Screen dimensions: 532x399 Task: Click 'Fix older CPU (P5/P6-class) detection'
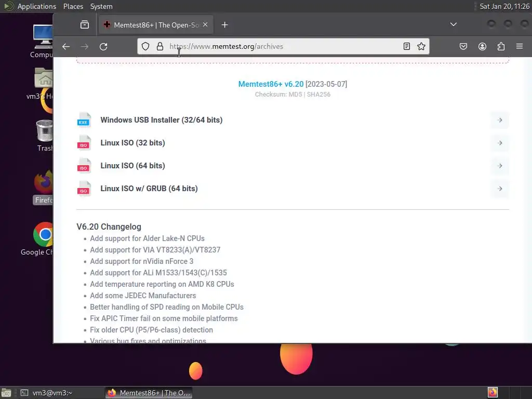coord(151,330)
